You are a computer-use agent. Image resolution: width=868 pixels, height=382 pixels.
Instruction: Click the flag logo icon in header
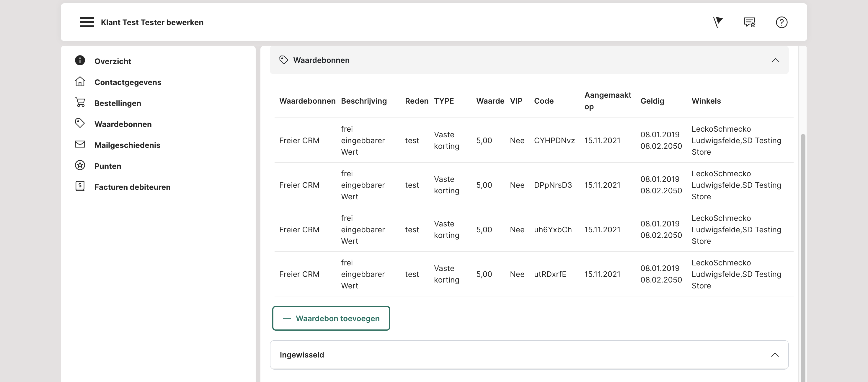(x=718, y=22)
